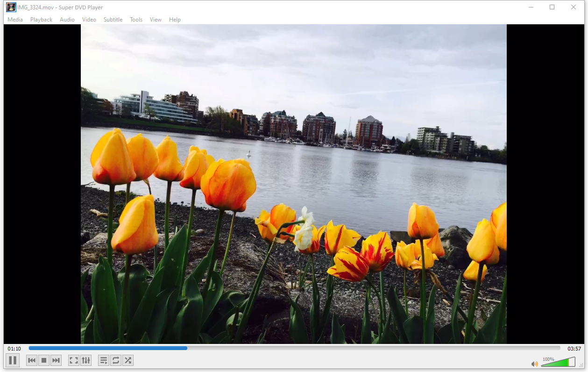Toggle fullscreen video mode
Viewport: 588px width, 372px height.
[x=74, y=360]
